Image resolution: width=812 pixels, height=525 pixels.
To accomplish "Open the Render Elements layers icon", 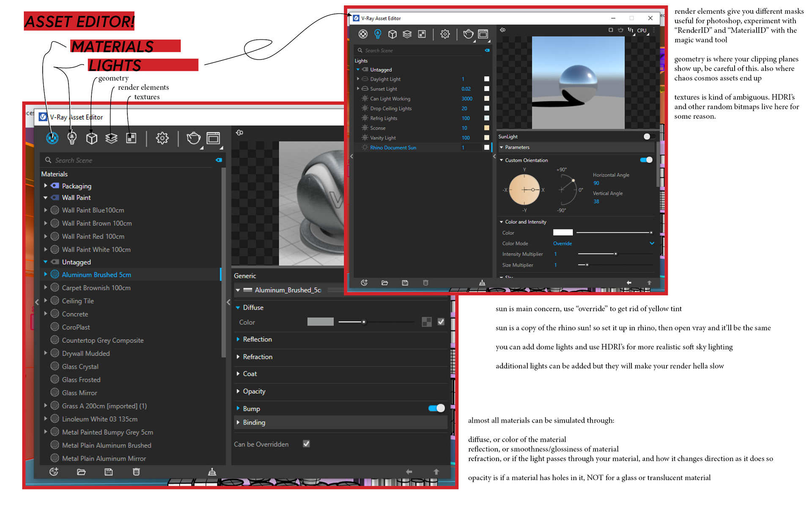I will [x=111, y=138].
